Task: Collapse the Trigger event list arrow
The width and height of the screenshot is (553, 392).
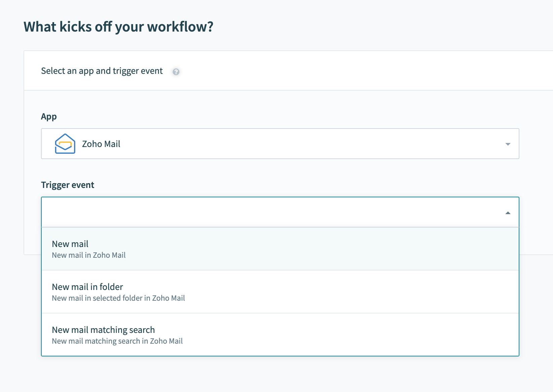Action: pyautogui.click(x=508, y=213)
